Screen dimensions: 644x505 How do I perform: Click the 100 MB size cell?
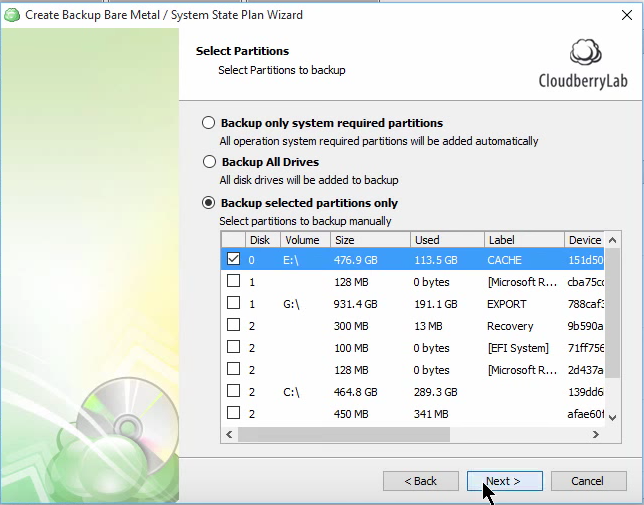tap(351, 348)
